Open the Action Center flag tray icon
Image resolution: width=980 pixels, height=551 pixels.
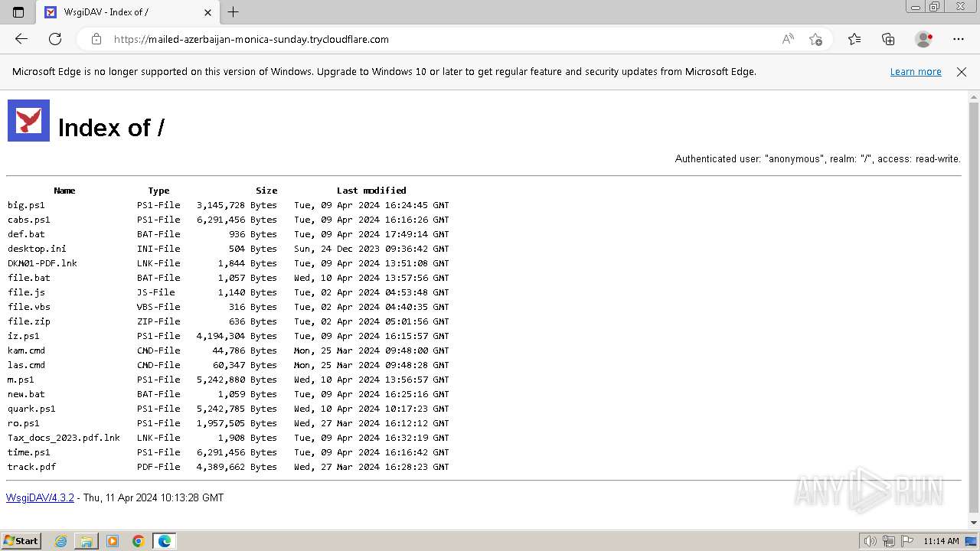pos(906,541)
